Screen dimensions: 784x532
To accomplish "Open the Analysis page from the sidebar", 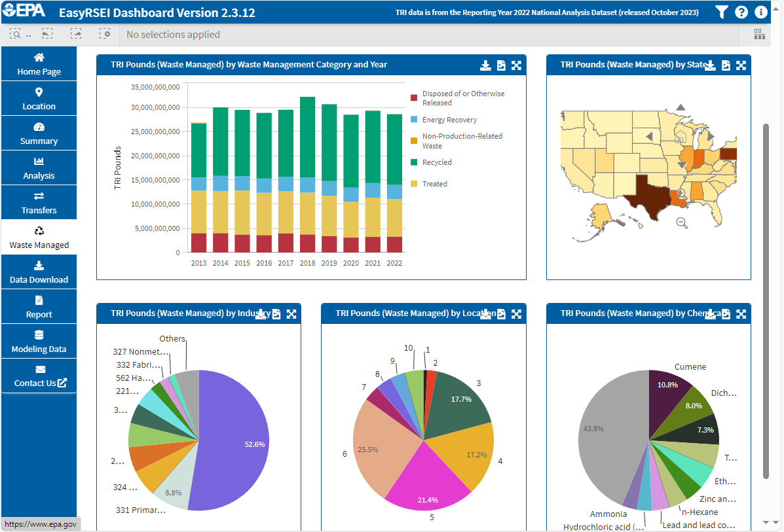I will pos(39,168).
